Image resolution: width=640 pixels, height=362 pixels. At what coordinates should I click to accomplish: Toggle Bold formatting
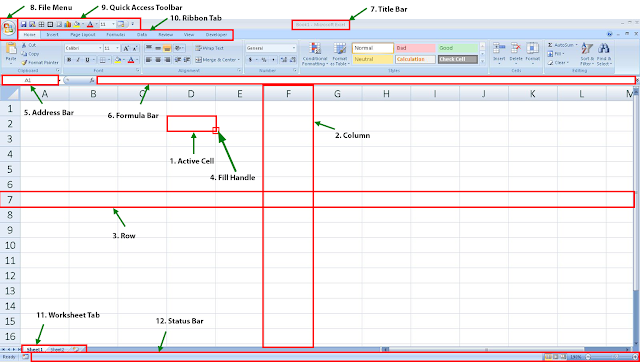(69, 60)
